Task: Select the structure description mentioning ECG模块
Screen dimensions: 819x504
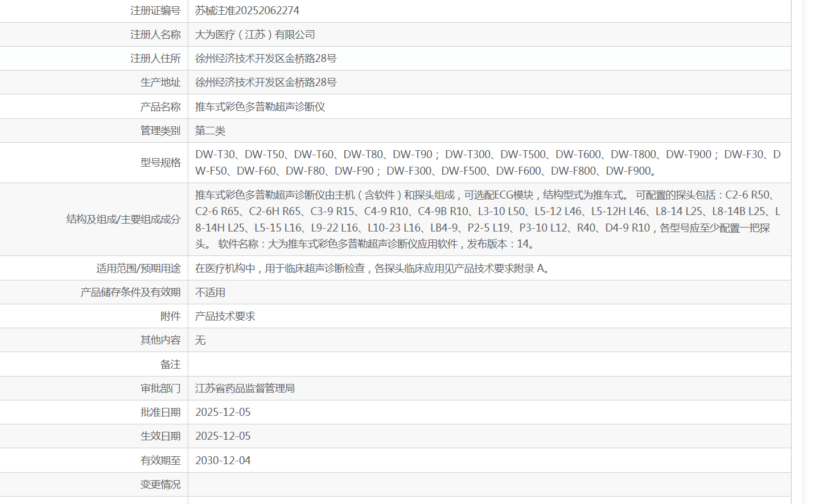Action: click(488, 220)
